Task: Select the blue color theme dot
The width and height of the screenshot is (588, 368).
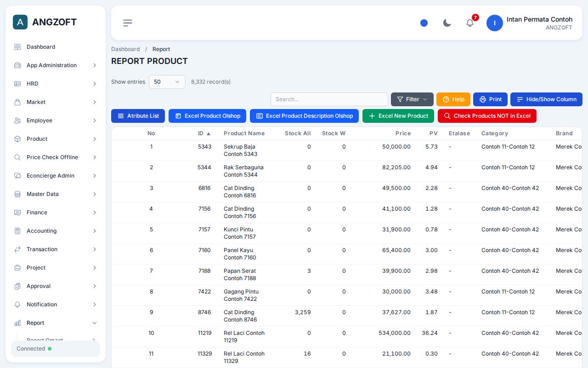Action: 424,23
